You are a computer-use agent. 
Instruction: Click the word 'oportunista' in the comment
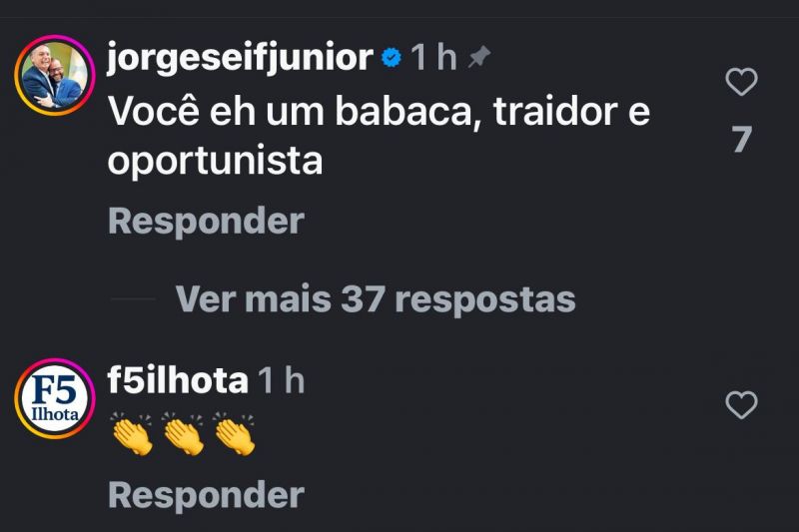pyautogui.click(x=215, y=161)
